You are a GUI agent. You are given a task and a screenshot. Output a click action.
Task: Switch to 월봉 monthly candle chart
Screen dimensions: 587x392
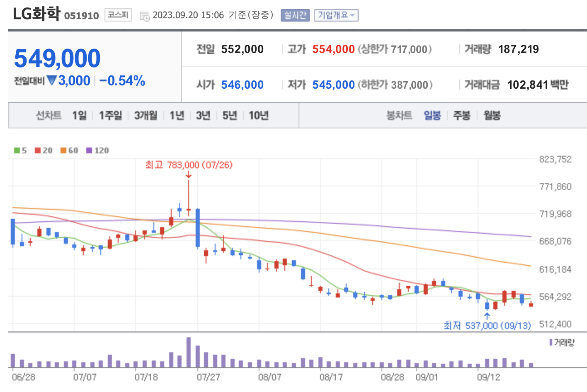point(492,115)
